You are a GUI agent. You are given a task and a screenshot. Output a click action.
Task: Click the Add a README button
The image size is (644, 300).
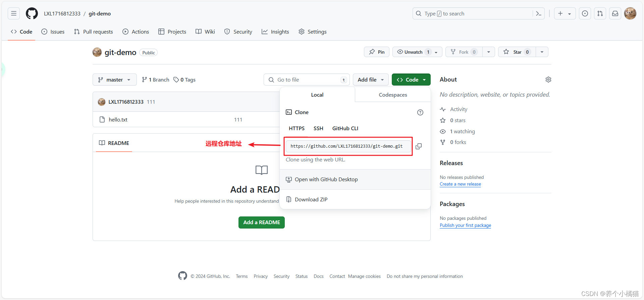coord(262,222)
